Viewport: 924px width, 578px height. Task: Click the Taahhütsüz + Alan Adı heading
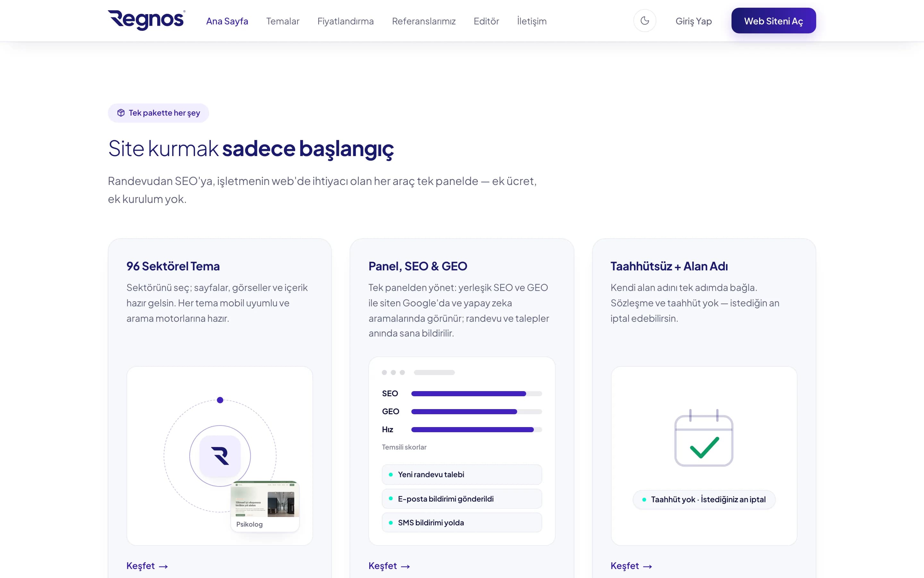tap(669, 266)
